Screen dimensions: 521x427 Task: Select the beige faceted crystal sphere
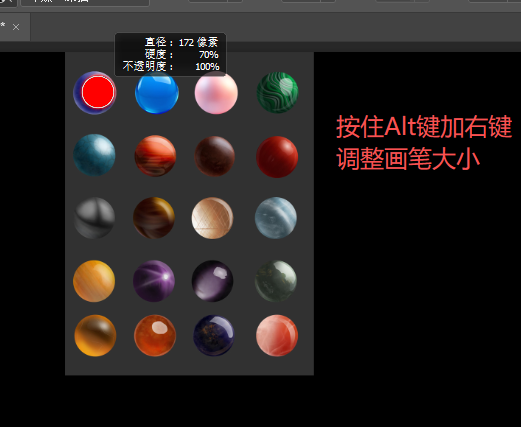click(x=212, y=218)
